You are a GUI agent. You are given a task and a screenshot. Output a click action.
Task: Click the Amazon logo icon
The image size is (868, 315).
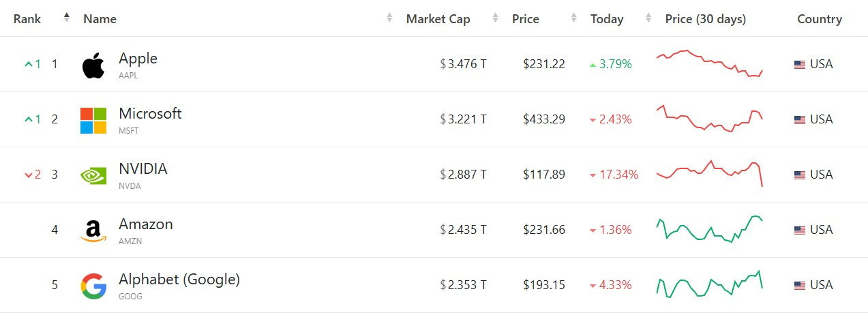coord(93,230)
